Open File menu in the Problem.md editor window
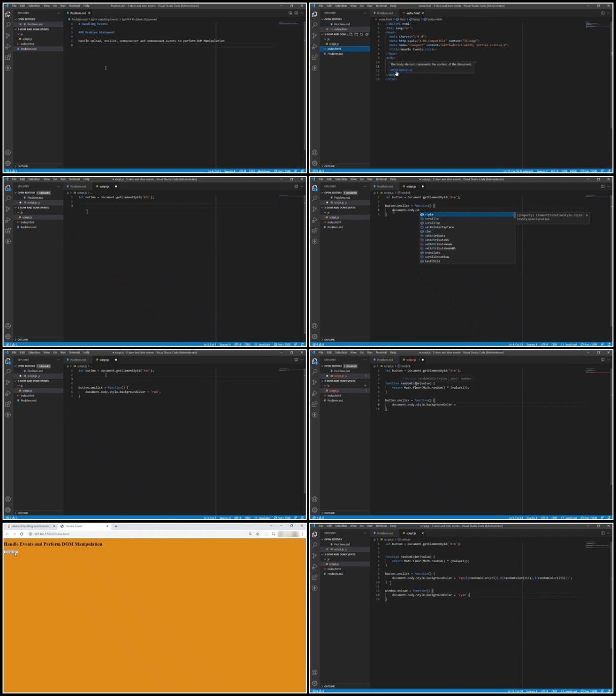 pyautogui.click(x=14, y=6)
